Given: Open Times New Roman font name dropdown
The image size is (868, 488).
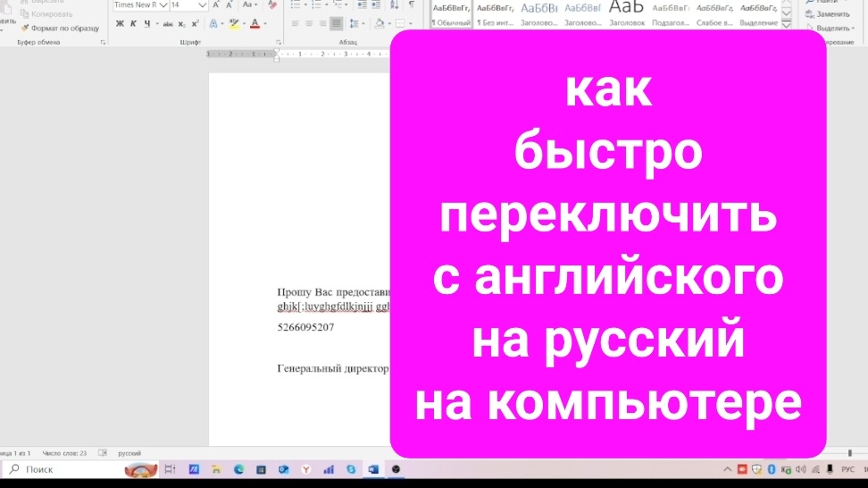Looking at the screenshot, I should [x=163, y=5].
